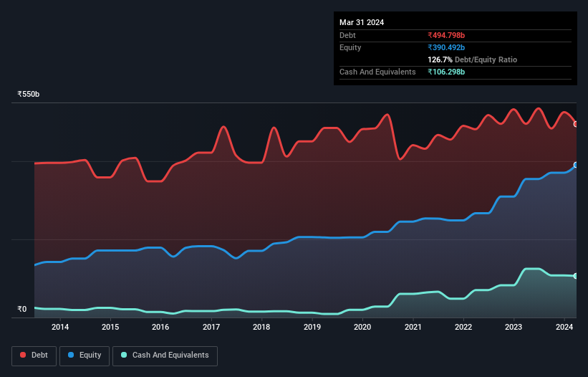The width and height of the screenshot is (588, 377).
Task: Select the 2016 x-axis label
Action: [x=160, y=327]
